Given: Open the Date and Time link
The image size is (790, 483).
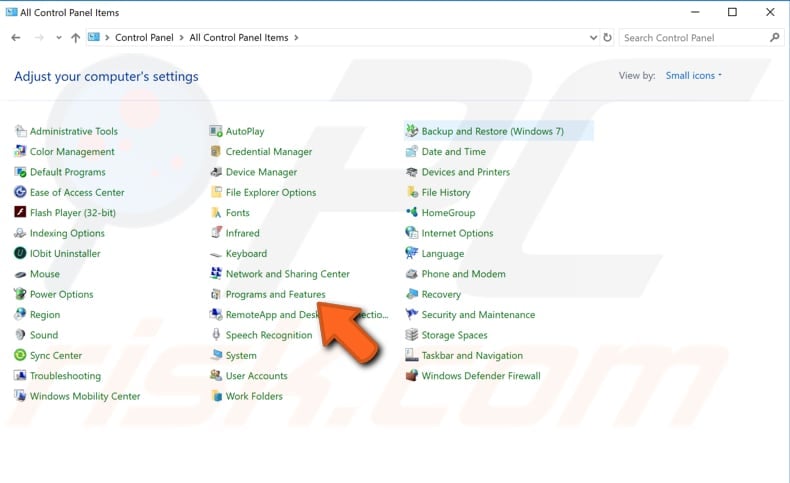Looking at the screenshot, I should pos(453,152).
